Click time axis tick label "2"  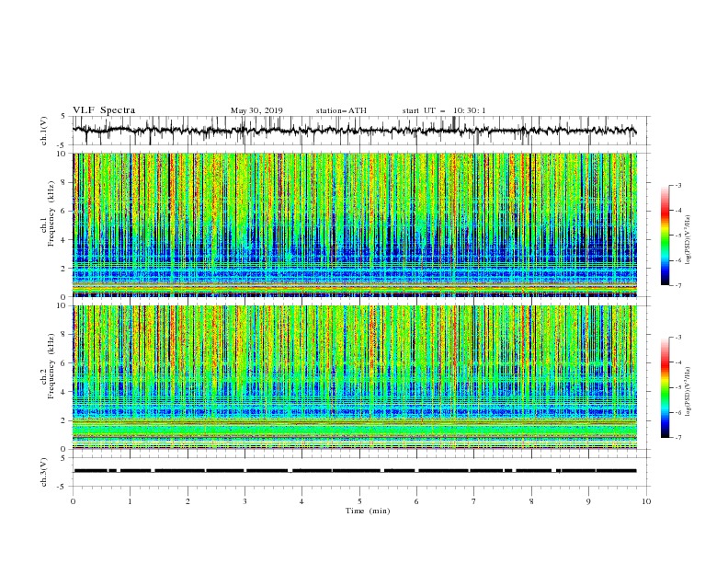click(188, 501)
